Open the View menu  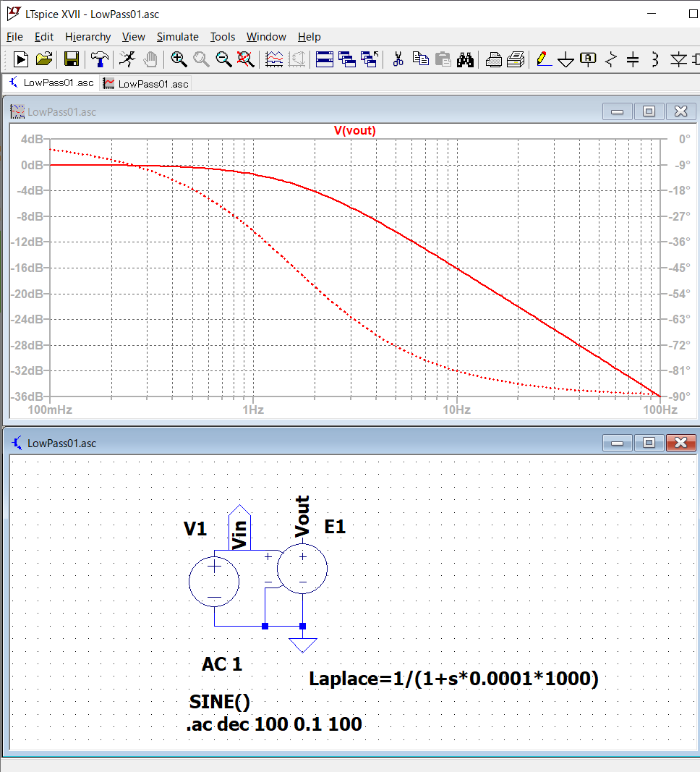point(133,37)
